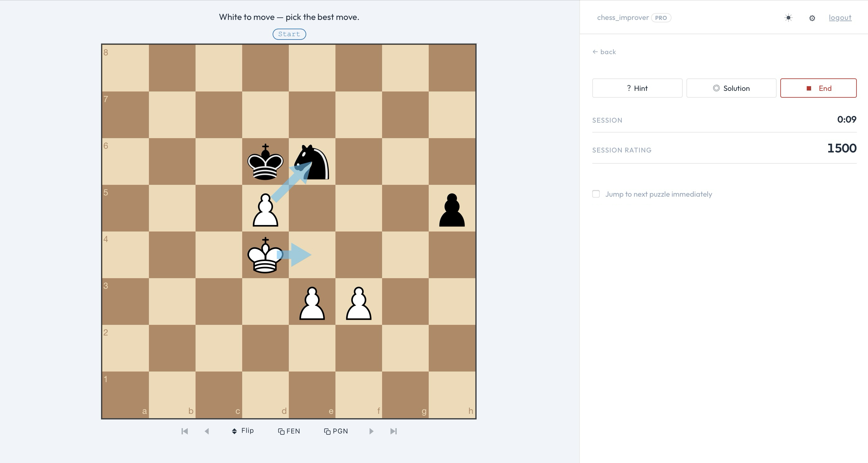Enable Jump to next puzzle immediately

click(596, 194)
